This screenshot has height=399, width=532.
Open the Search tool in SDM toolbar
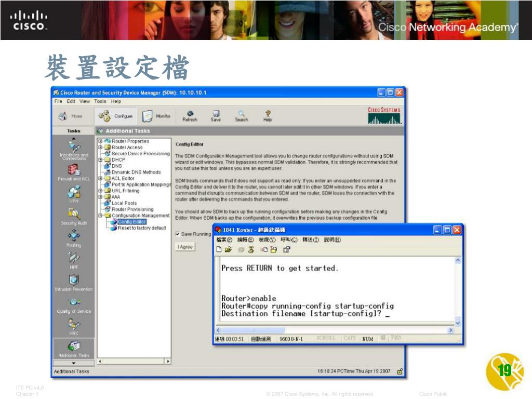click(x=241, y=116)
